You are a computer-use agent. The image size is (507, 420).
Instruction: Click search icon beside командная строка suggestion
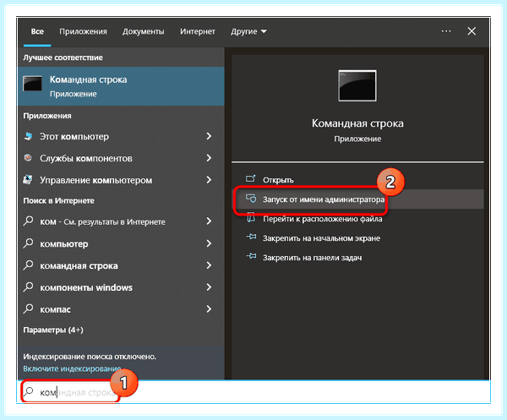point(28,265)
